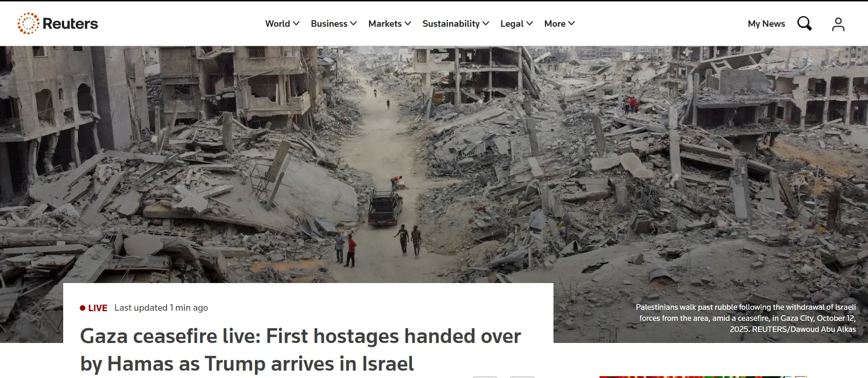The image size is (868, 378).
Task: Click the Gaza City rubble hero photo
Action: [x=434, y=164]
